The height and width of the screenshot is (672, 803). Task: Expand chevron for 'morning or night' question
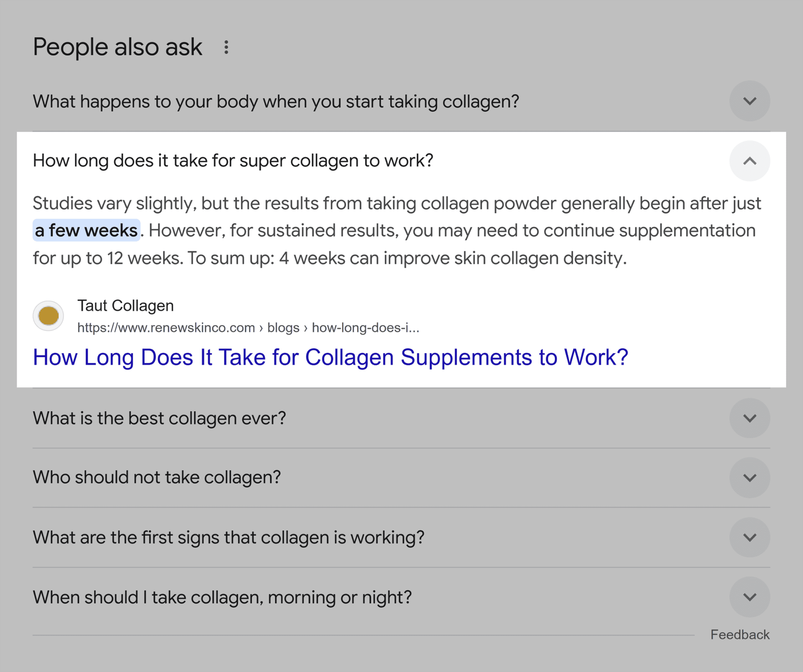(749, 597)
